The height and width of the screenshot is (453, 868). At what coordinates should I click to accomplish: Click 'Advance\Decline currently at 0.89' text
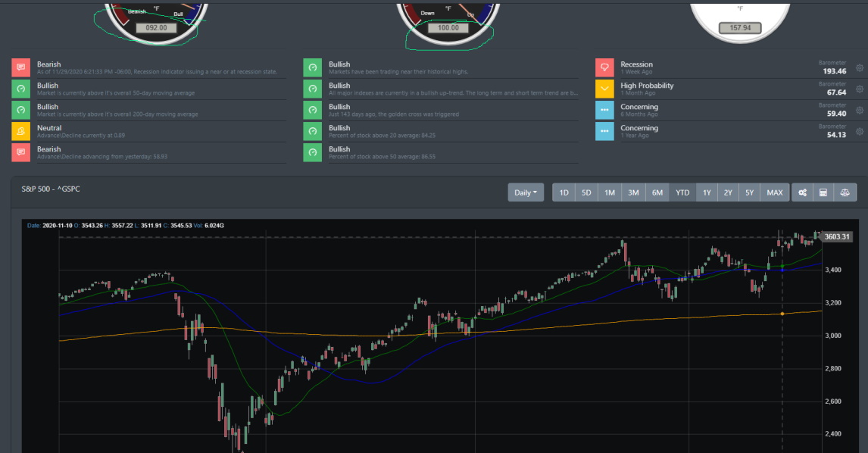point(81,136)
